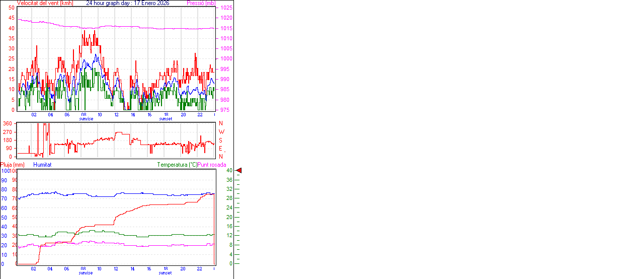644x279 pixels.
Task: Click the sunset marker under the wind graph
Action: [165, 119]
